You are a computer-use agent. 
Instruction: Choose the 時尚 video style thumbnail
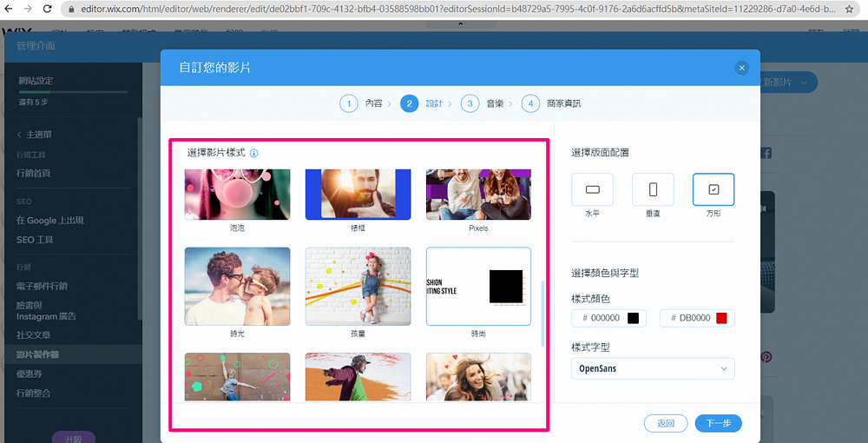pyautogui.click(x=478, y=287)
